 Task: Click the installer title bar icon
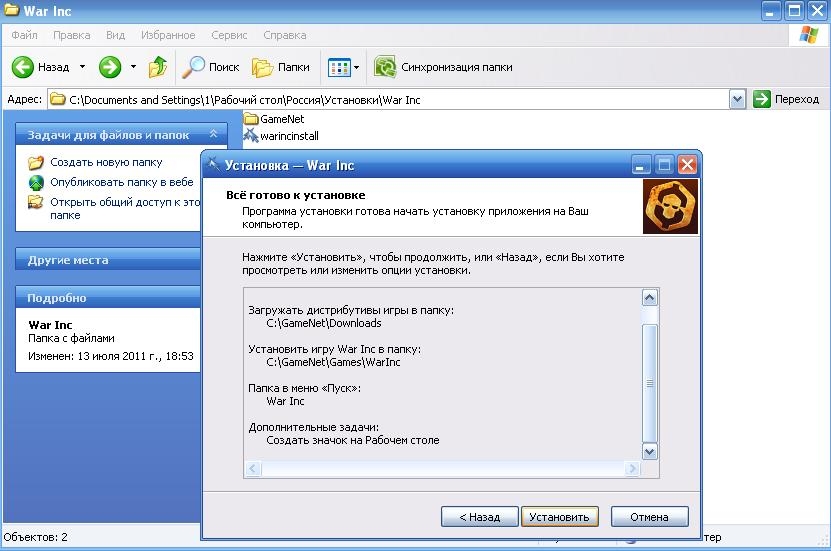tap(214, 165)
